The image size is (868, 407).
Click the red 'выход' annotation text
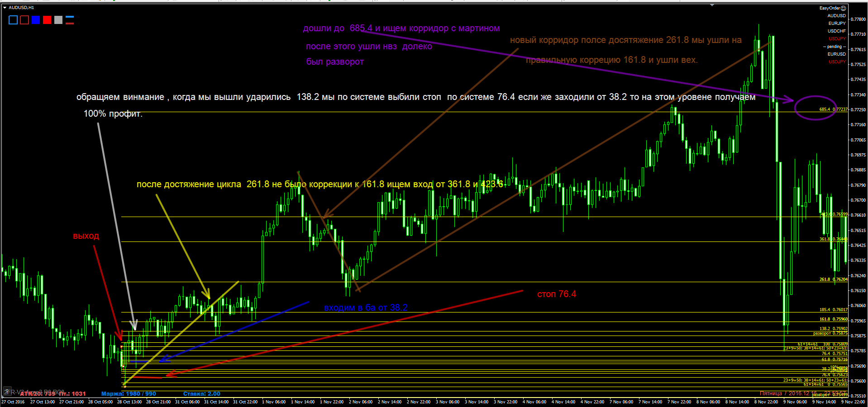pos(86,236)
